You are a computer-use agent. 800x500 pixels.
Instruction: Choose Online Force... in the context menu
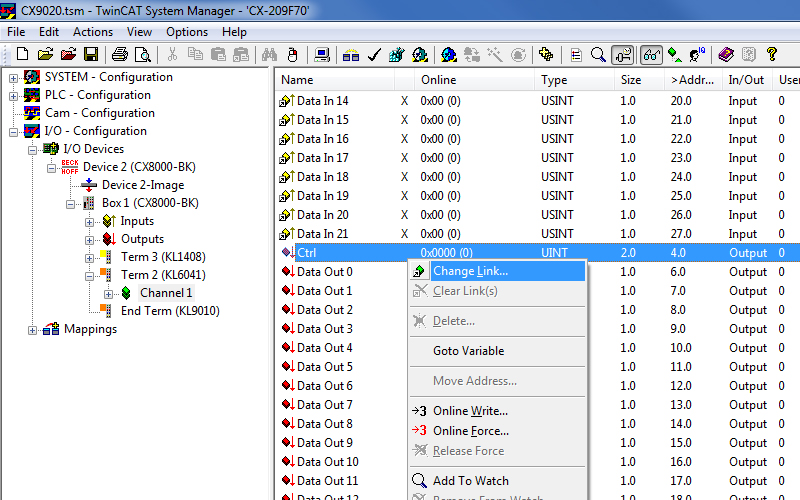pyautogui.click(x=497, y=431)
